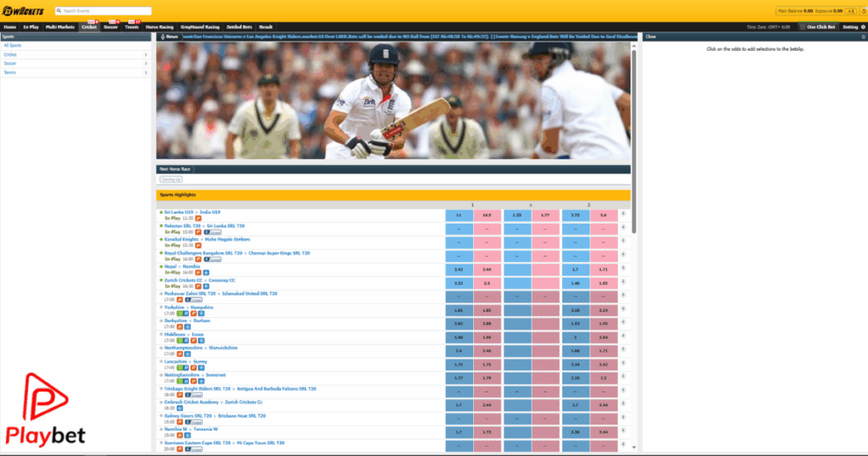868x456 pixels.
Task: Click Cricket badge on Peshawar Zalmi row
Action: (194, 300)
